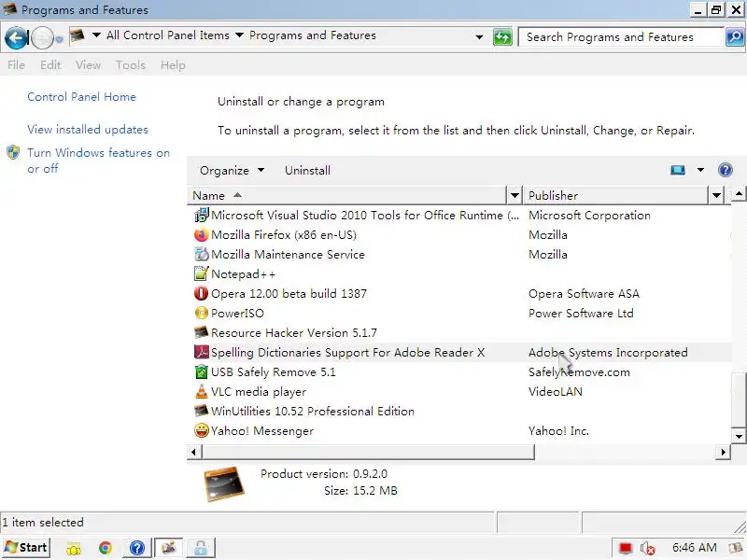The width and height of the screenshot is (747, 560).
Task: Select the USB Safely Remove icon
Action: pyautogui.click(x=202, y=371)
